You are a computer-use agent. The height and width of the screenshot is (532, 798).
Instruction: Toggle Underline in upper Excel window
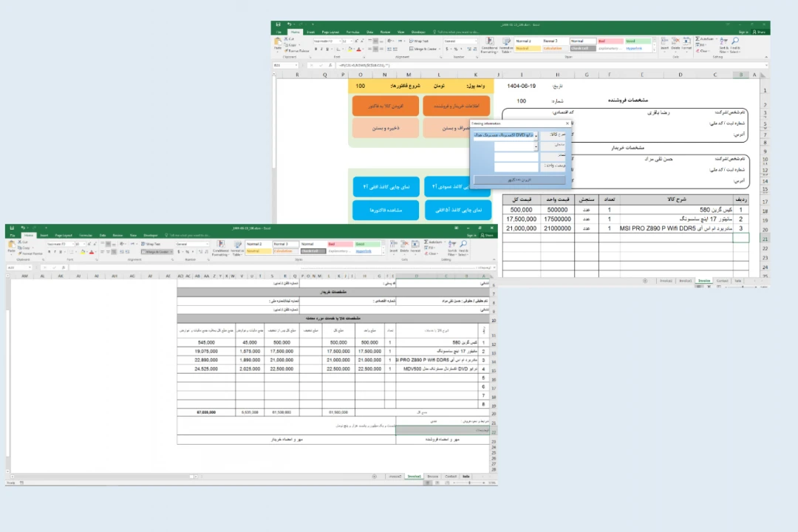point(327,50)
